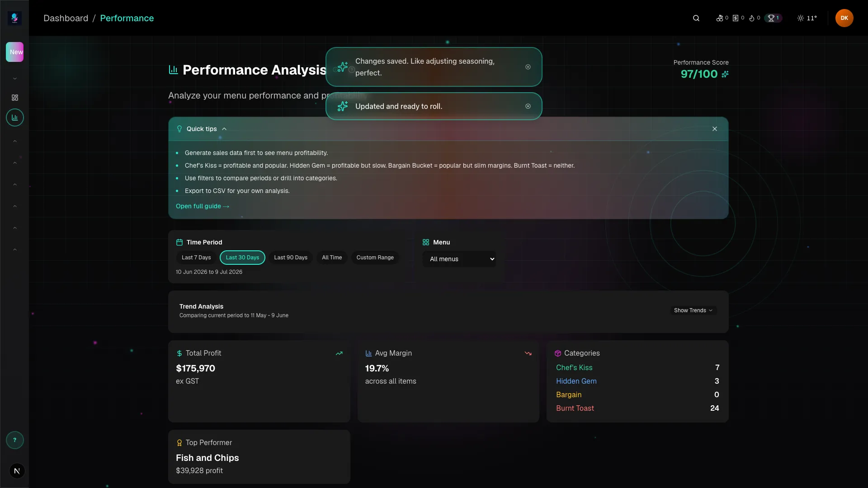Image resolution: width=868 pixels, height=488 pixels.
Task: Select Hidden Gem category row
Action: point(637,381)
